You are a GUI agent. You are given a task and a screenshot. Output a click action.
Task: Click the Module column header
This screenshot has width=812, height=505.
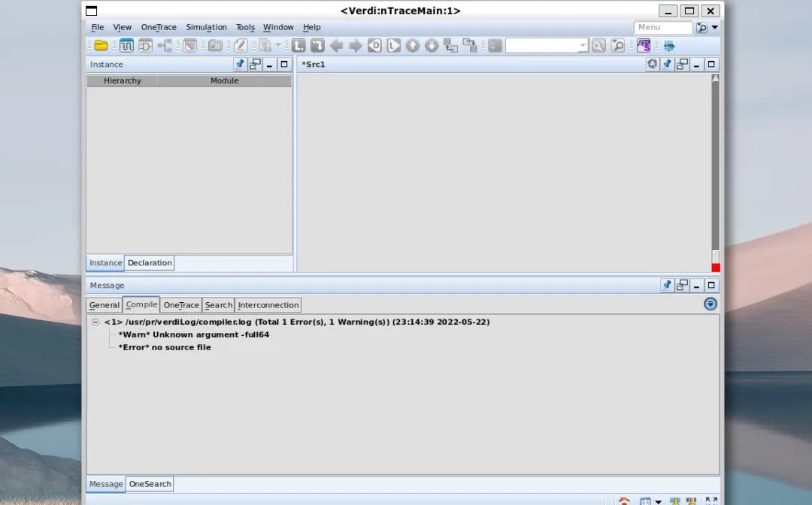click(224, 80)
